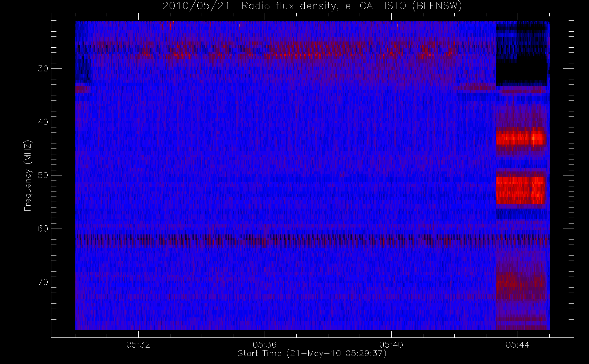Click the 05:44 time tick label
The width and height of the screenshot is (589, 364).
point(517,345)
